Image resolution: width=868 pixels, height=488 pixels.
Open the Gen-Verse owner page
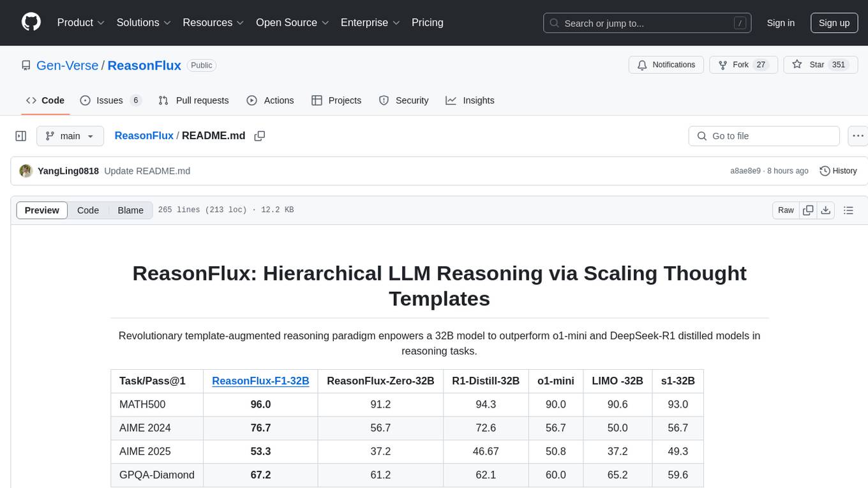click(x=67, y=65)
